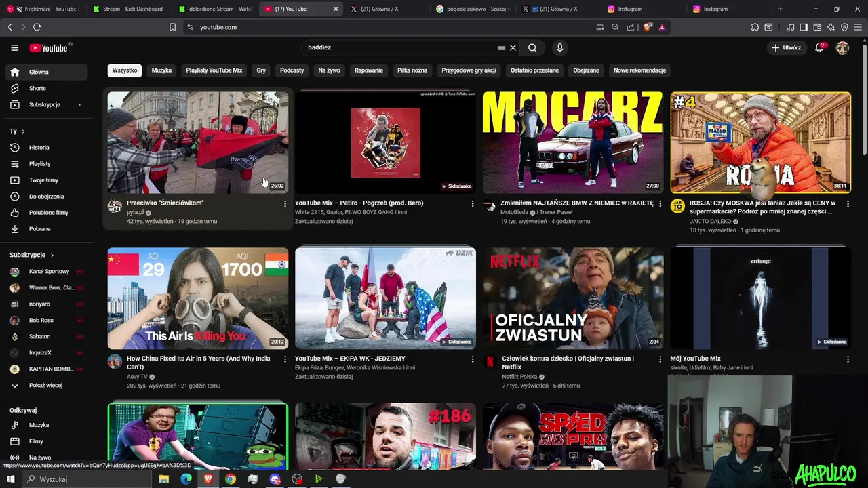Open the media control music note icon

(x=790, y=27)
